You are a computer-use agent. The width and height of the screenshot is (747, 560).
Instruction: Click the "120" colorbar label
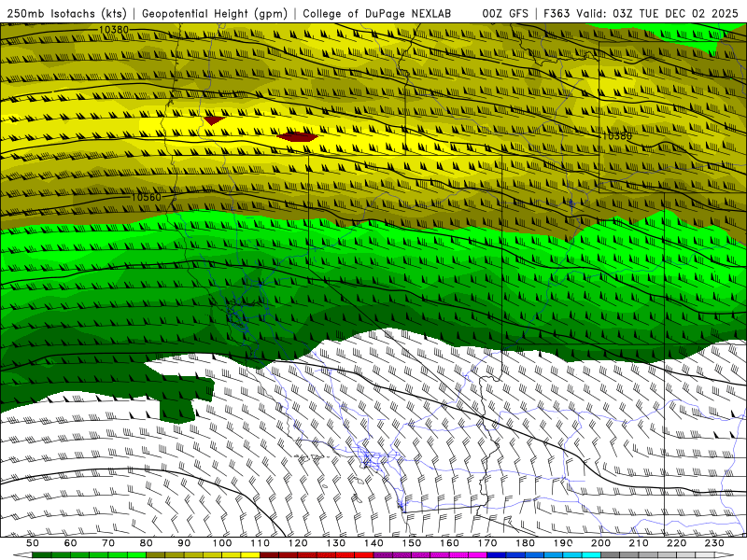(298, 543)
